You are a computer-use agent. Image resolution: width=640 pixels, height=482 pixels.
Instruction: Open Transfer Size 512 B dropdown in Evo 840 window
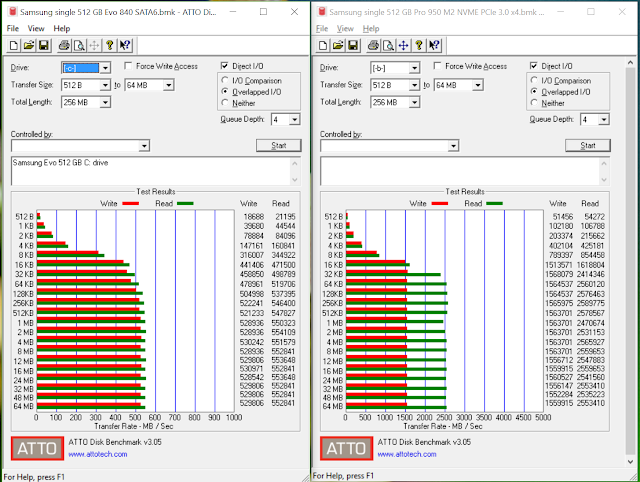pyautogui.click(x=105, y=85)
